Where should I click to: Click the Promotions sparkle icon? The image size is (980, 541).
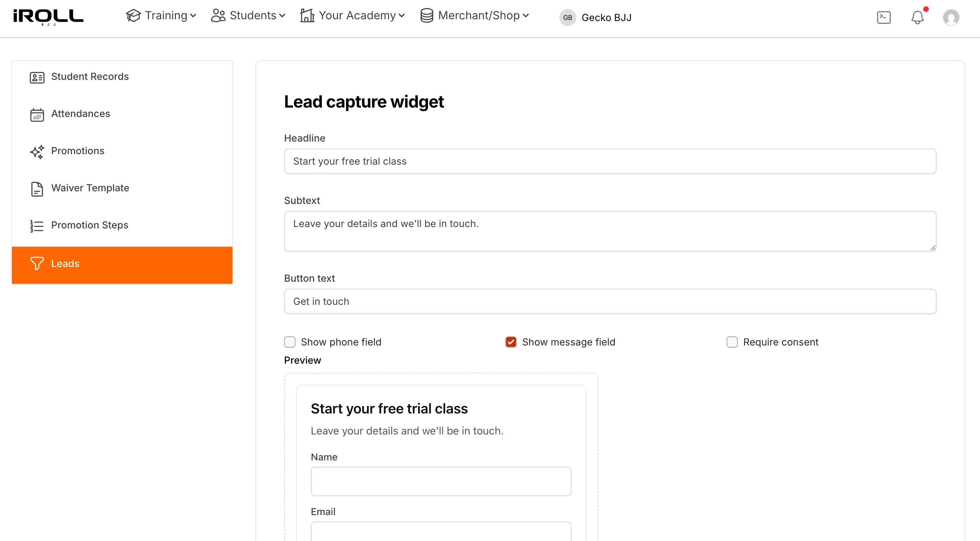tap(37, 152)
